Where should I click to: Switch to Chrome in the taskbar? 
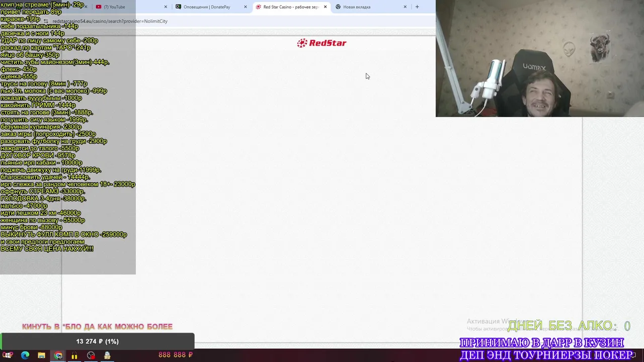coord(58,355)
